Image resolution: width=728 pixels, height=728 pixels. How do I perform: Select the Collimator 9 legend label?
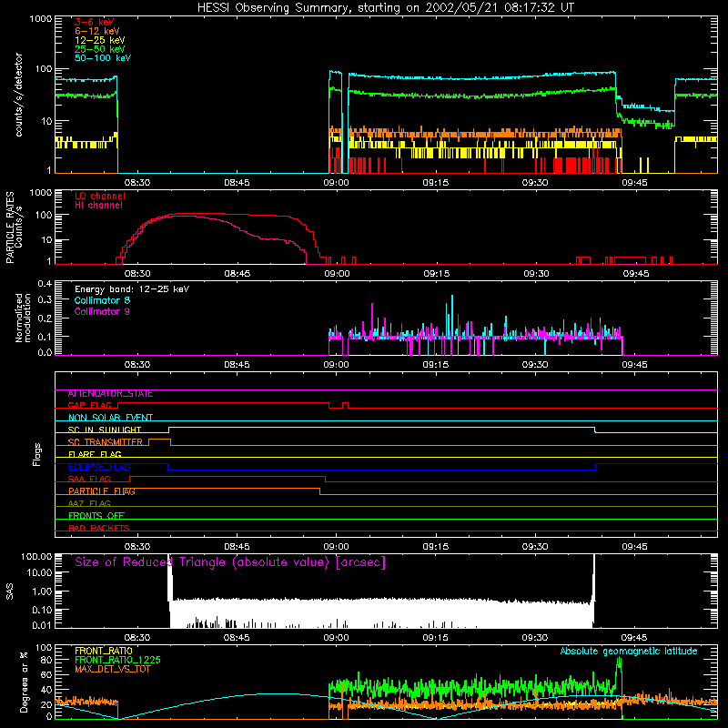tap(102, 311)
